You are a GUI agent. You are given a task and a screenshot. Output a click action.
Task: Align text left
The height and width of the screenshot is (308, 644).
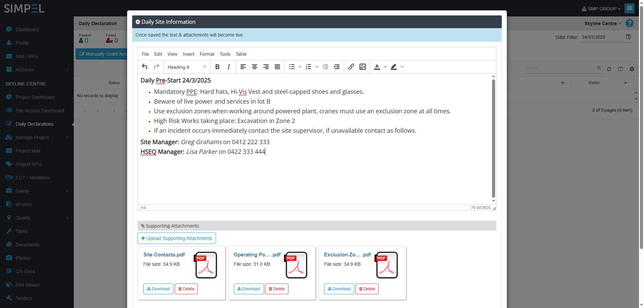pyautogui.click(x=243, y=67)
